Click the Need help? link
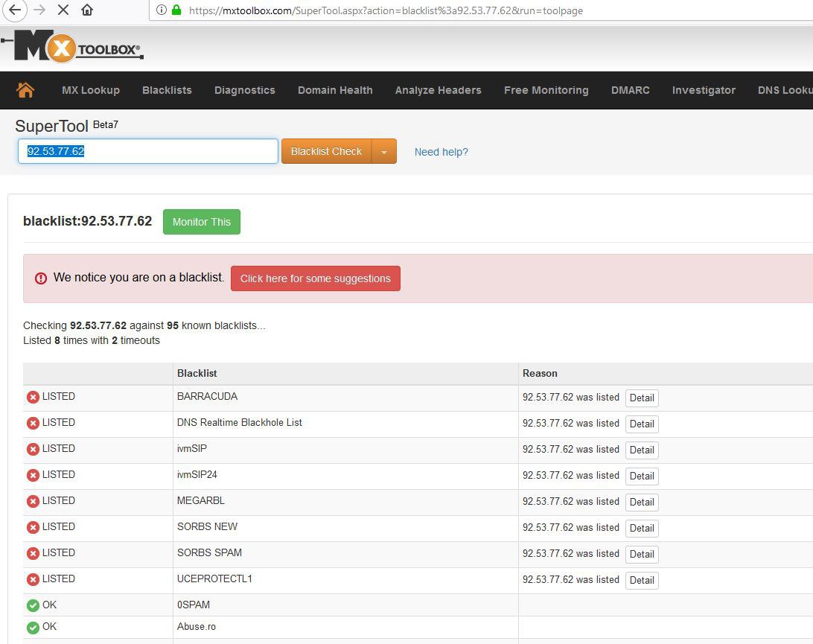Screen dimensions: 813x644 tap(441, 152)
